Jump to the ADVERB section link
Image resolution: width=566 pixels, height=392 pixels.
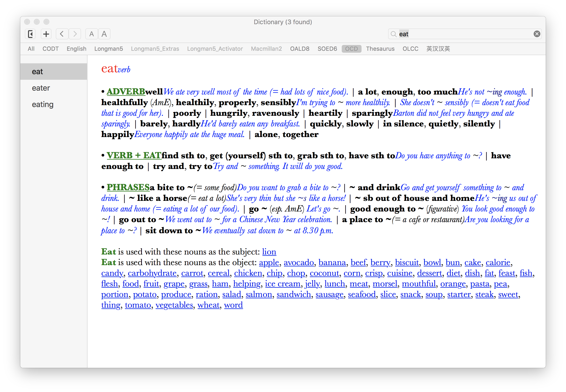[125, 91]
